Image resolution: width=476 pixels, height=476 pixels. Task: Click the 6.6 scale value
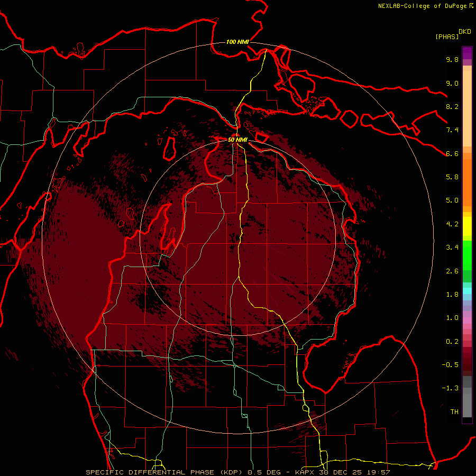(452, 153)
